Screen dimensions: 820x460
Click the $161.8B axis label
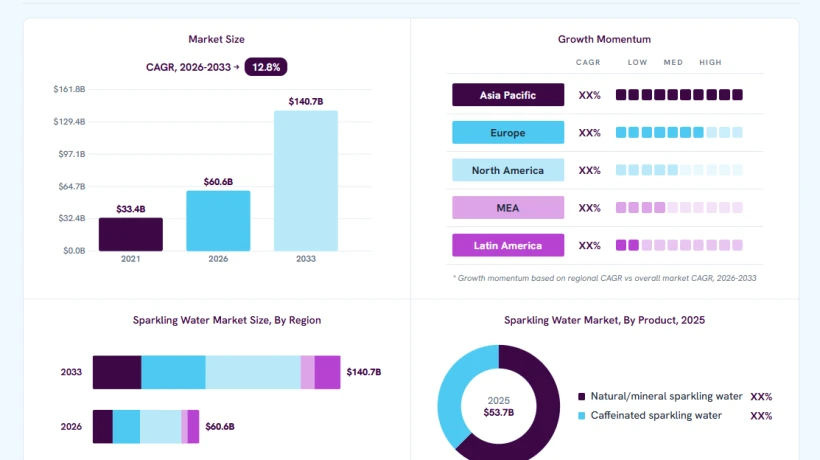tap(69, 89)
